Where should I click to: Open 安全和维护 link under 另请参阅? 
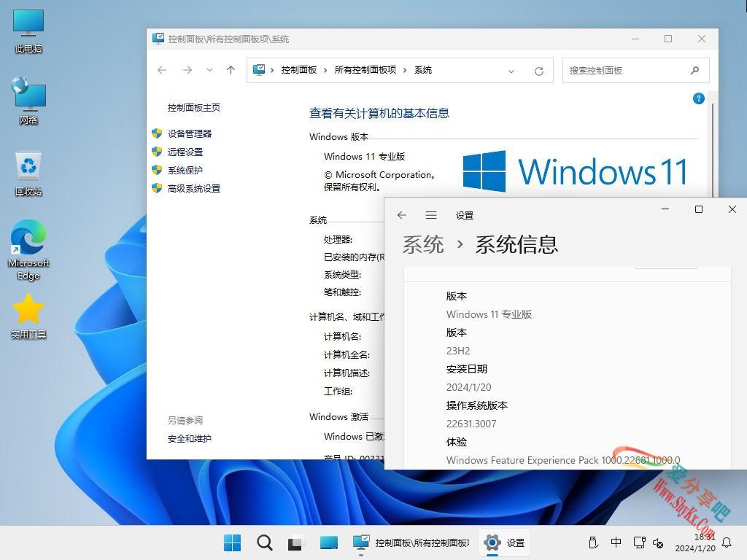coord(190,438)
